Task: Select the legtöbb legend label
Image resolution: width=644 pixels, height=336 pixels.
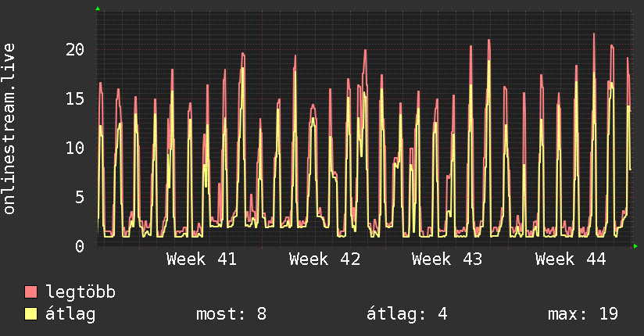Action: pyautogui.click(x=80, y=292)
